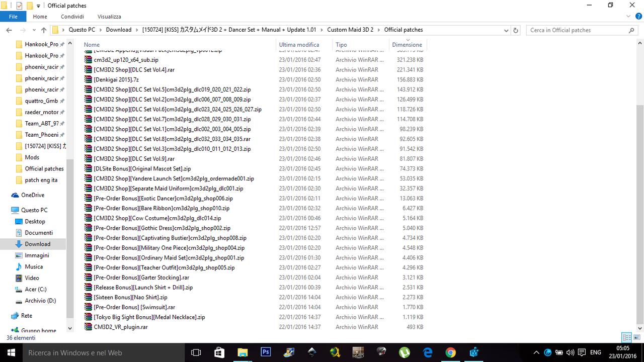Select the Mods folder in the sidebar

(31, 157)
